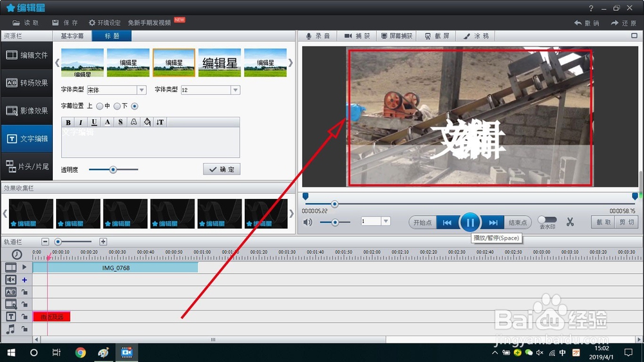Click the 撤销 undo button
Image resolution: width=644 pixels, height=362 pixels.
pos(587,23)
